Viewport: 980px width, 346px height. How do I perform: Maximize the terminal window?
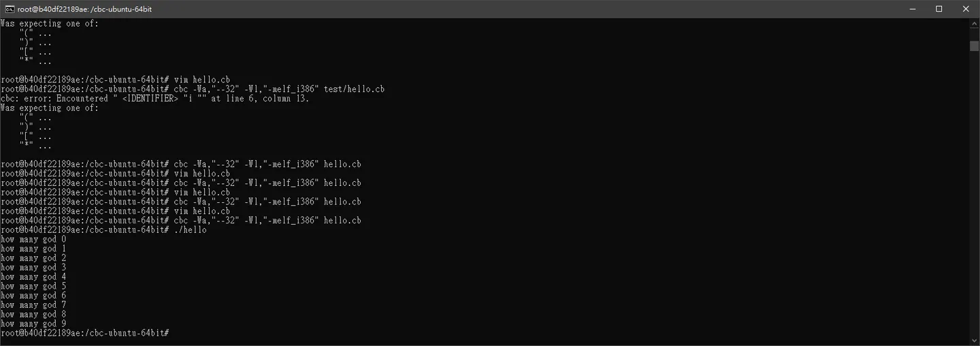pyautogui.click(x=939, y=9)
